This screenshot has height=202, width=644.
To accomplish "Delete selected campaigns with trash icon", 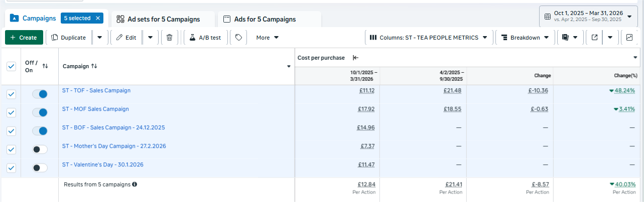I will (169, 37).
